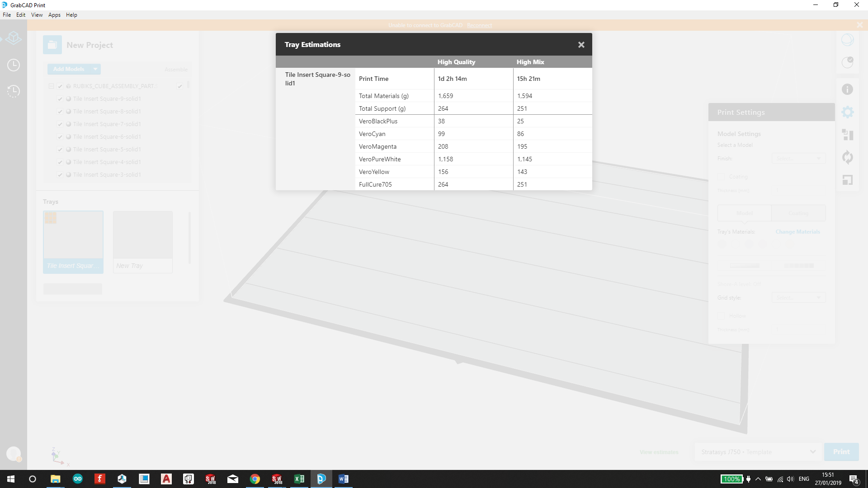868x488 pixels.
Task: Open the history icon in left sidebar
Action: 14,91
